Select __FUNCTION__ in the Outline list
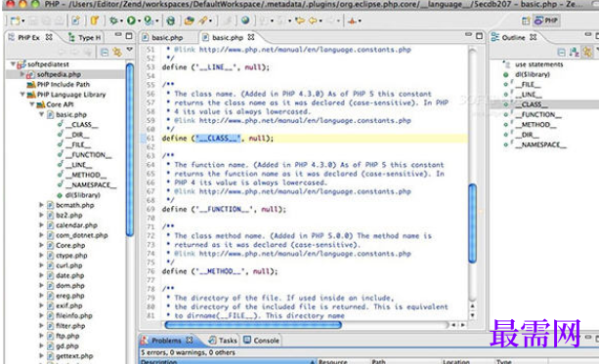599x364 pixels. pos(538,114)
